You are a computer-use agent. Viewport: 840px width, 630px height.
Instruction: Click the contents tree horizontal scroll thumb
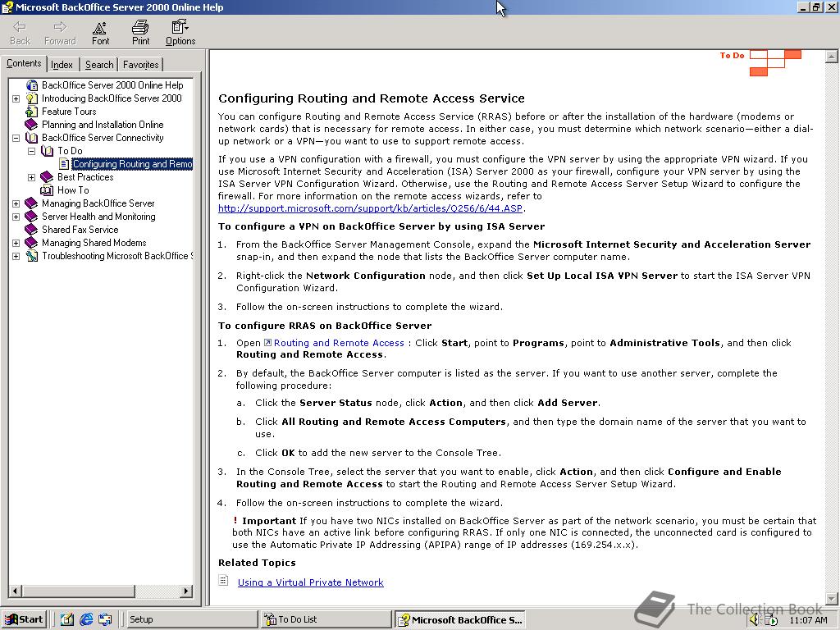point(78,591)
